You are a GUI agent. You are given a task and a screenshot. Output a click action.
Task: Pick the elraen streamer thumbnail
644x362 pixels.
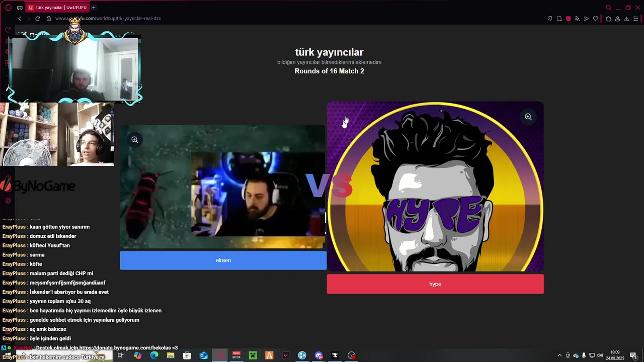tap(223, 187)
